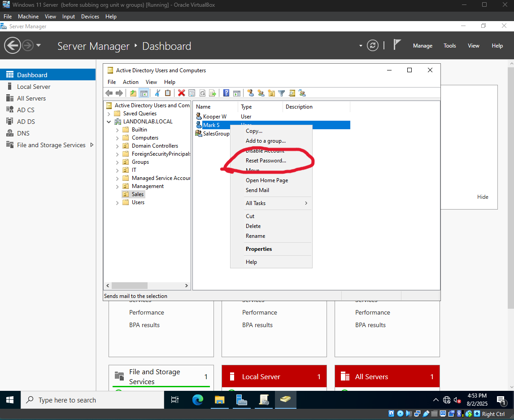Click the blue question mark Help icon
The width and height of the screenshot is (514, 420).
coord(226,93)
